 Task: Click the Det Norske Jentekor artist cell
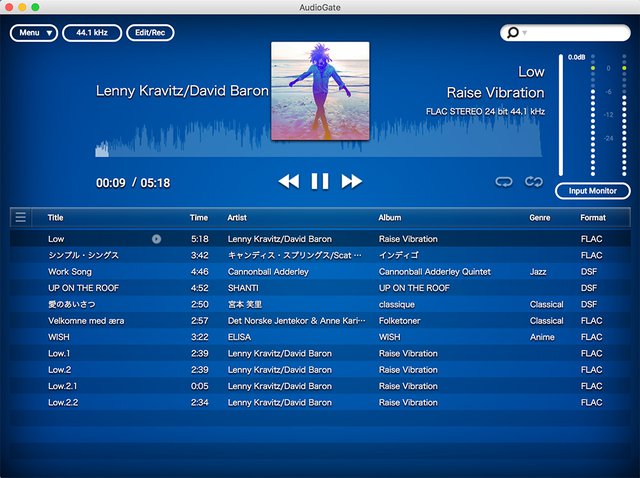coord(296,321)
